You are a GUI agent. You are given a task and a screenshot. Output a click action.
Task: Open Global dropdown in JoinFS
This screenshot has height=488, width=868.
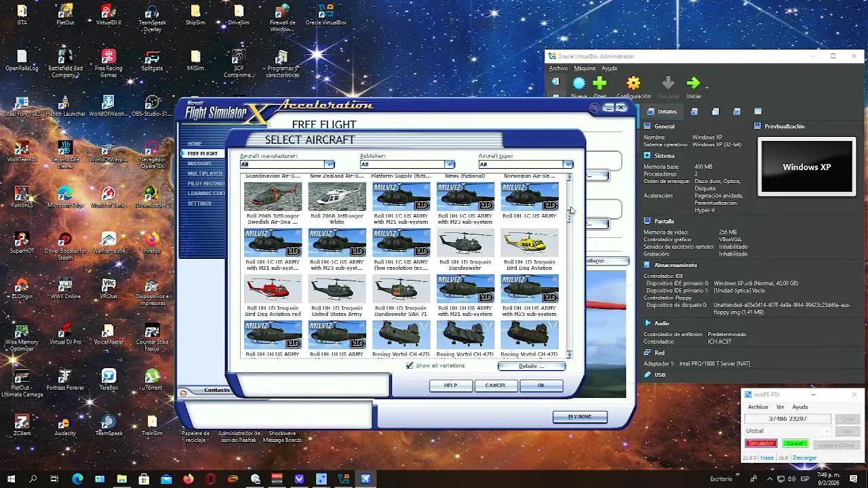787,431
